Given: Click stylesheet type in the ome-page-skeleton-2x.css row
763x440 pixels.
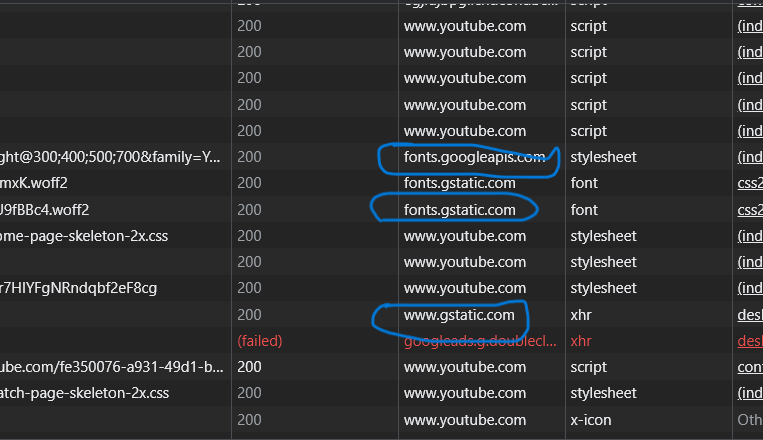Looking at the screenshot, I should (x=603, y=236).
